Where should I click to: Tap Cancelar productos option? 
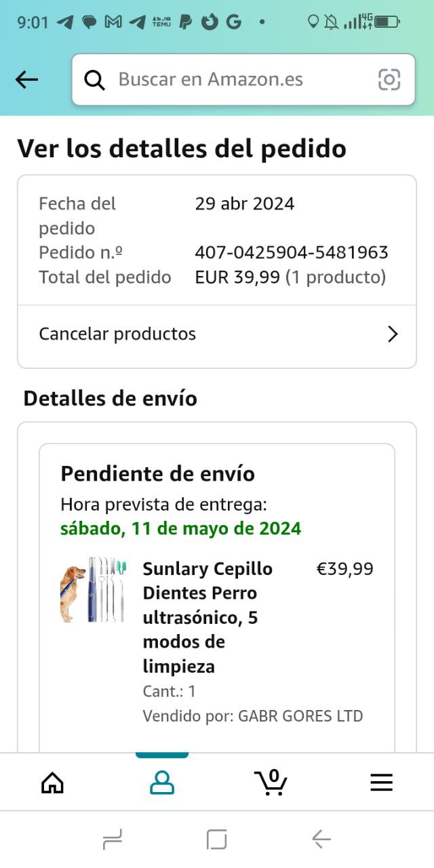(117, 334)
